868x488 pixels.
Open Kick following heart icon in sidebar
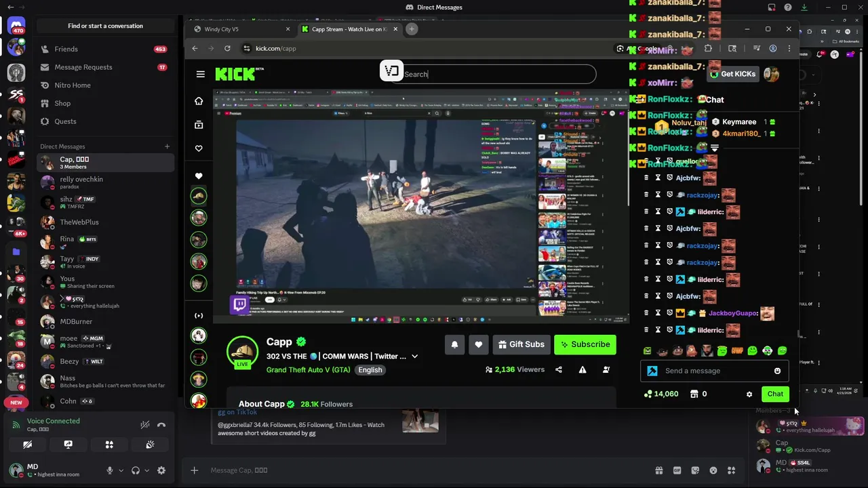pyautogui.click(x=199, y=148)
